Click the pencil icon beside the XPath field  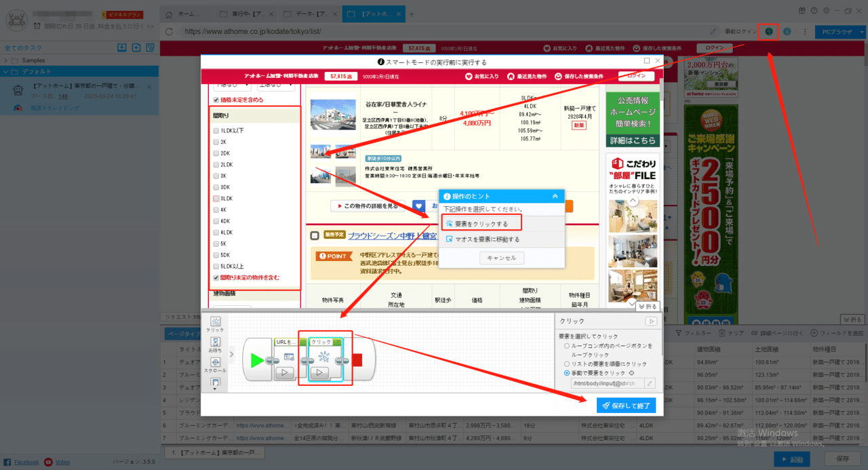click(x=650, y=383)
